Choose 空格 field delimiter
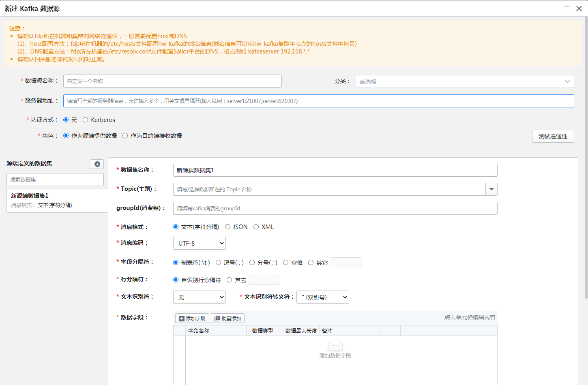 286,263
